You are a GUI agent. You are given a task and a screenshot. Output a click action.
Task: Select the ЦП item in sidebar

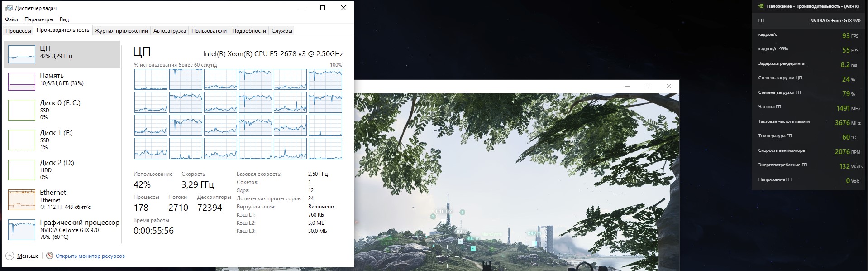click(x=62, y=54)
